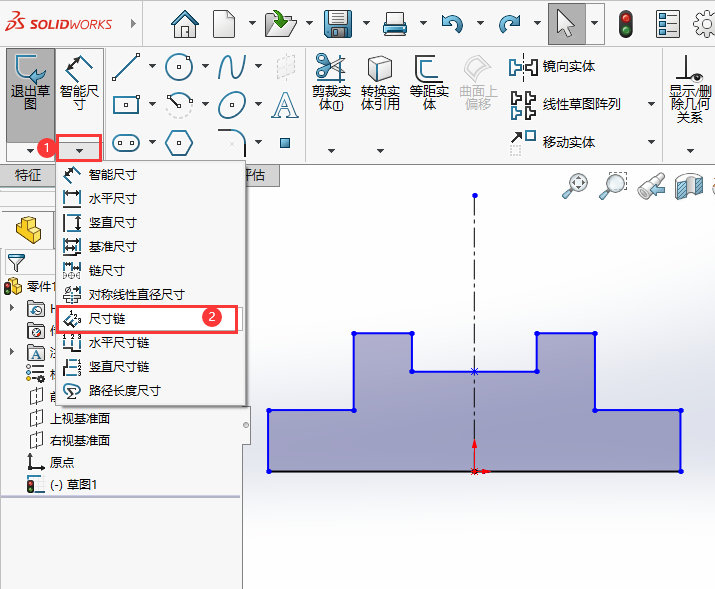Screen dimensions: 715x589
Task: Create a new document with New icon
Action: coord(224,23)
